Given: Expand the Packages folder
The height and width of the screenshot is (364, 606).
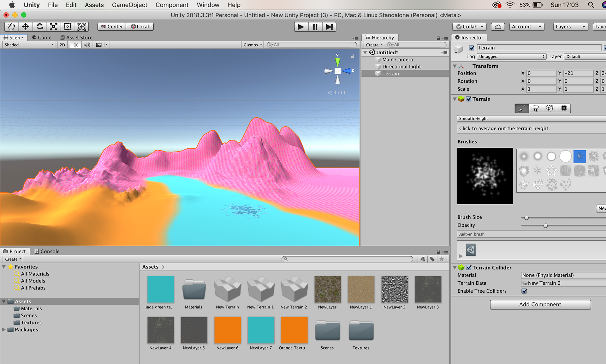Looking at the screenshot, I should coord(4,330).
